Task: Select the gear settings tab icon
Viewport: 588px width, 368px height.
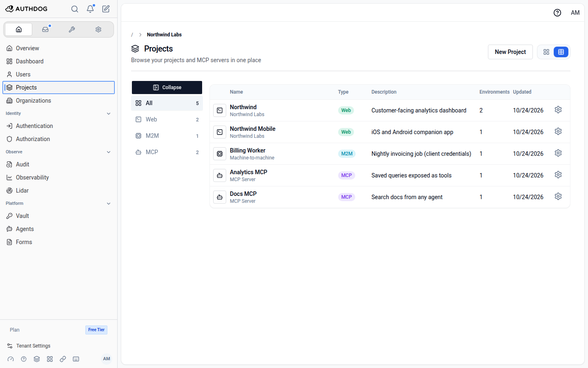Action: pos(98,29)
